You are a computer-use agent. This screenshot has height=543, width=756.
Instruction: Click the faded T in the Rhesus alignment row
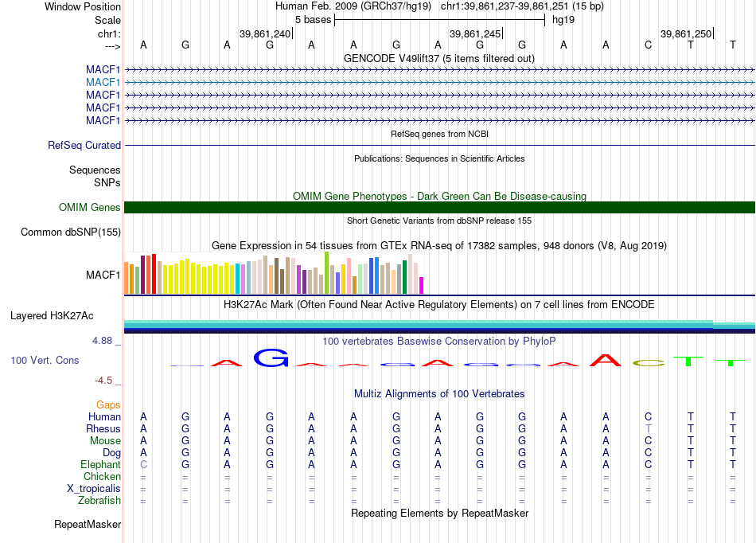pos(648,428)
